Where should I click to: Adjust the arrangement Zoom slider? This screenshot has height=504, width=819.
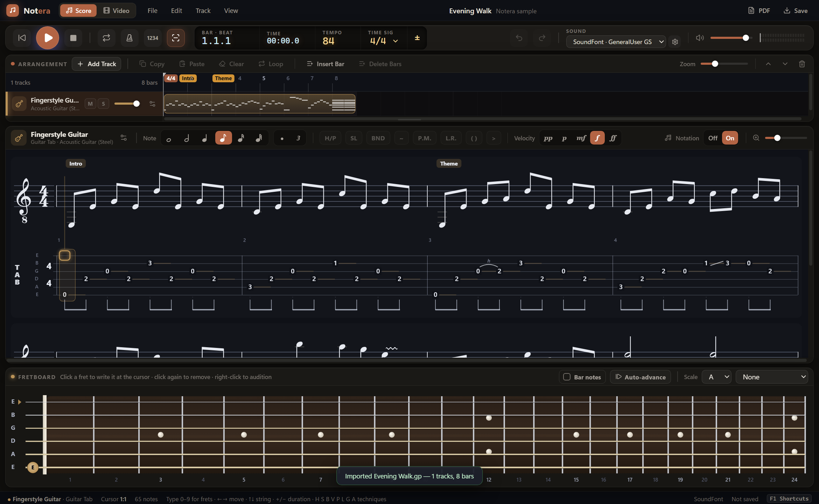pyautogui.click(x=724, y=64)
